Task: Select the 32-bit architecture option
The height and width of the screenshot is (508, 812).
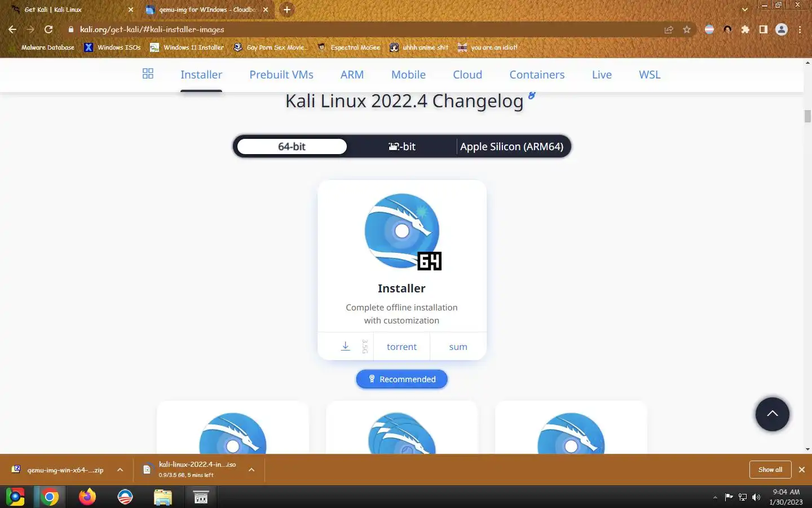Action: 401,147
